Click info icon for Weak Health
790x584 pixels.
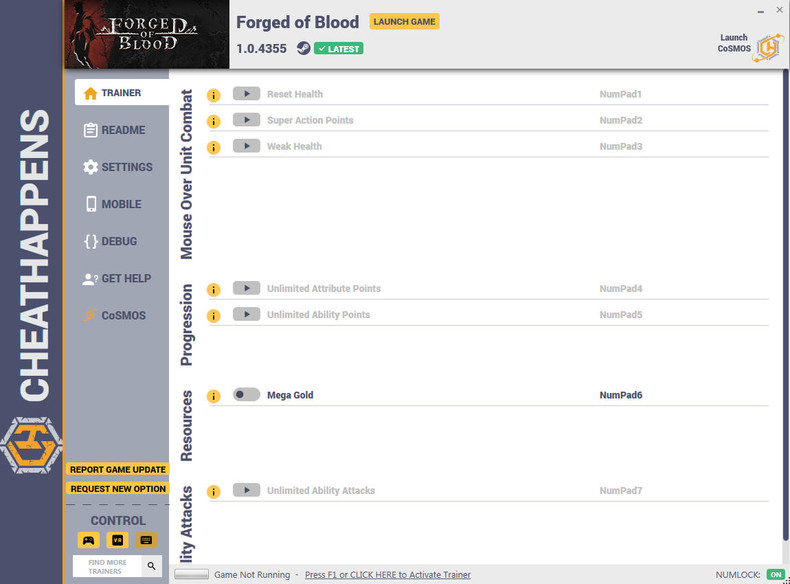[x=214, y=148]
